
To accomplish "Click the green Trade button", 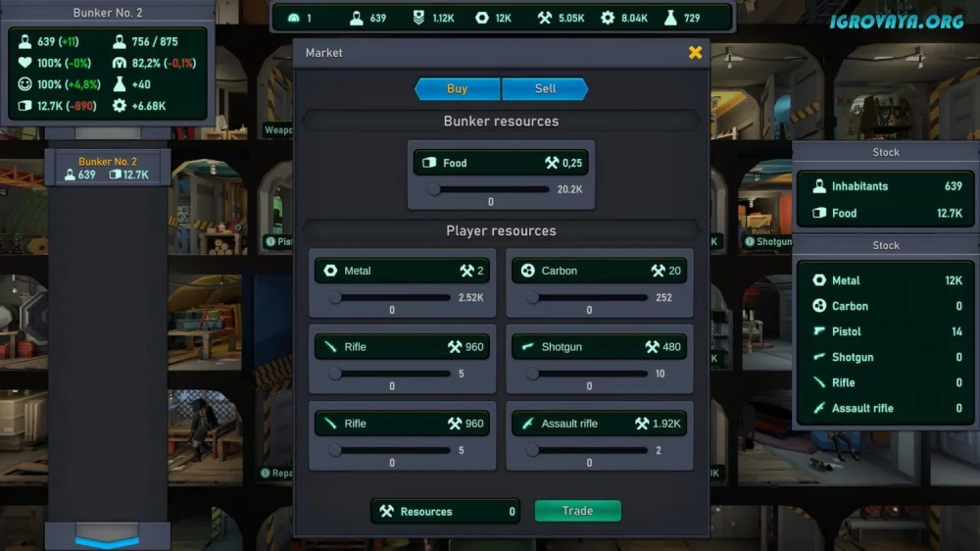I will point(577,511).
